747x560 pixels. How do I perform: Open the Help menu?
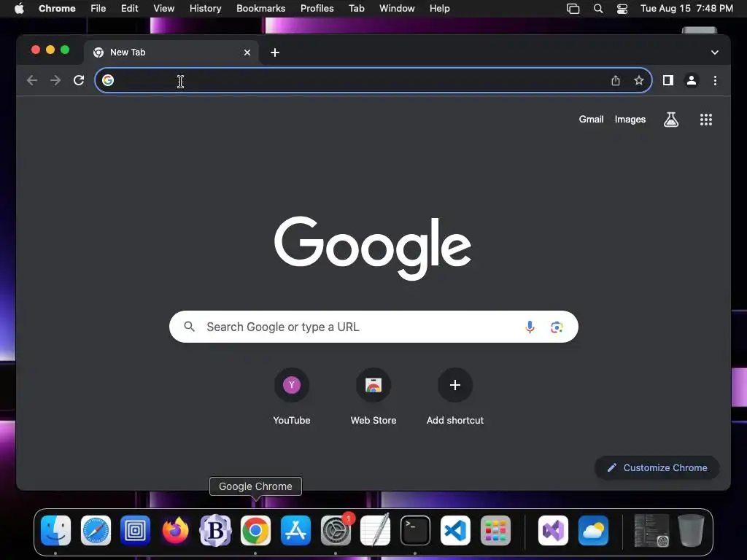pos(439,9)
